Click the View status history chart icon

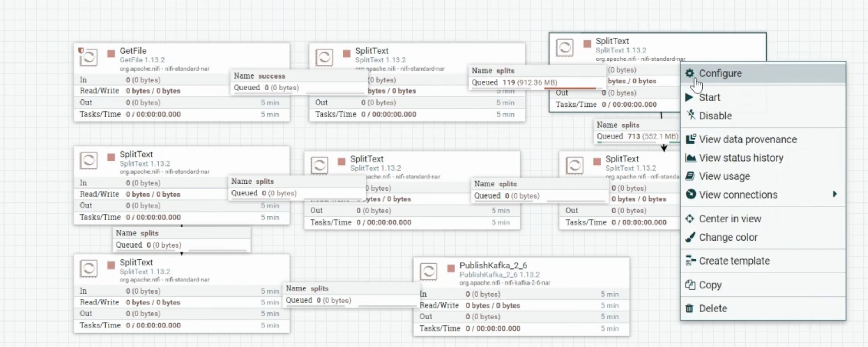pyautogui.click(x=690, y=157)
